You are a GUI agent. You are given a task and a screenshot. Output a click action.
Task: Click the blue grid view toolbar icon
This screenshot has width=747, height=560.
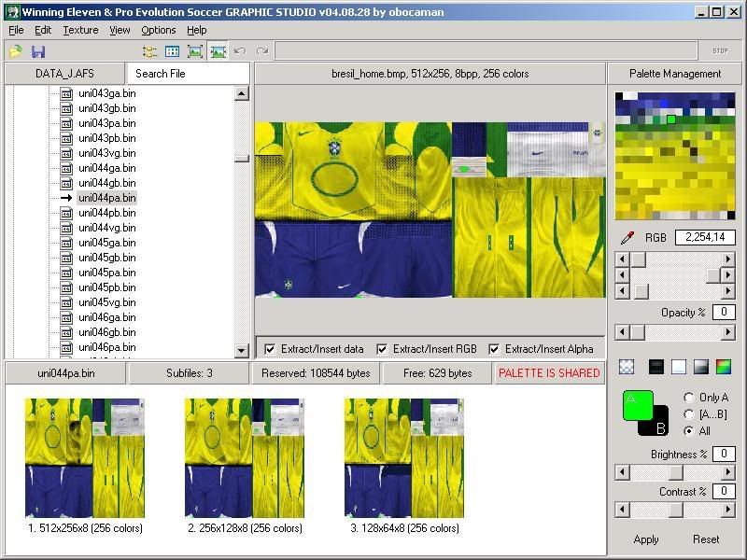point(172,51)
